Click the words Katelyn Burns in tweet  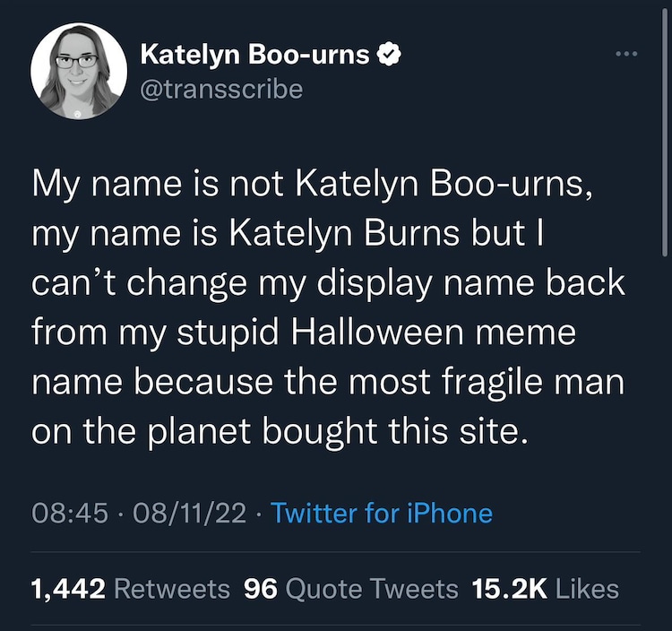[344, 234]
